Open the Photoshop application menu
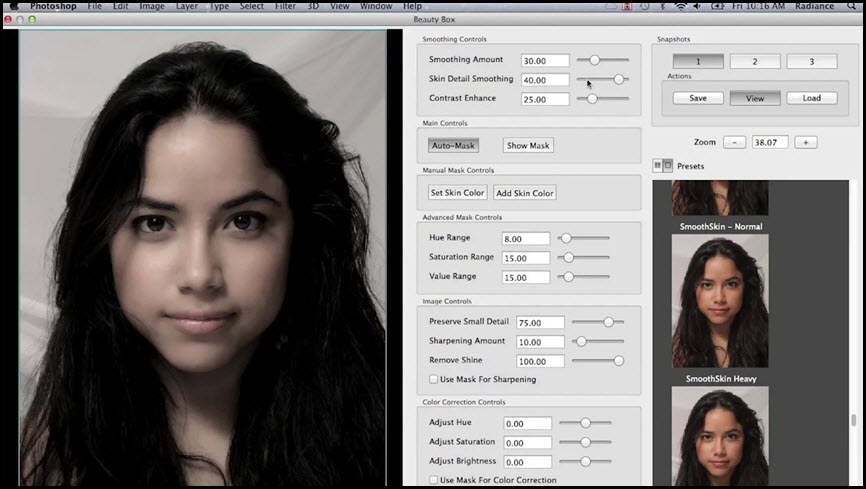The height and width of the screenshot is (489, 866). (53, 6)
